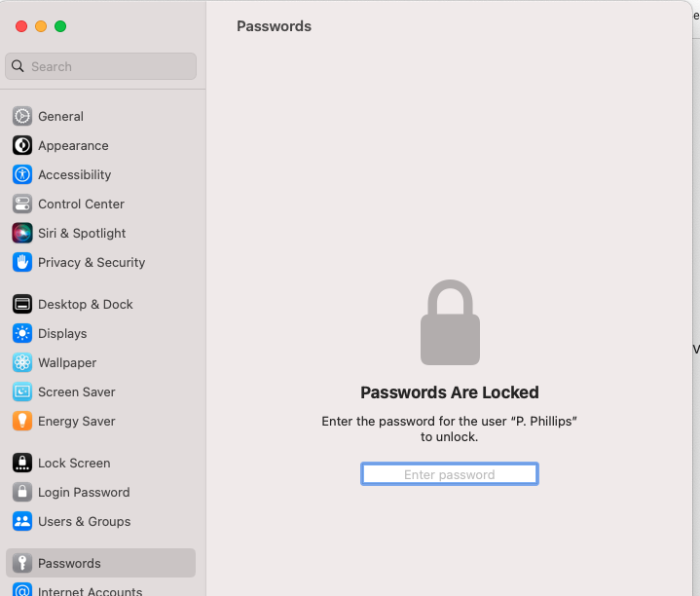Click the Displays sun icon
Screen dimensions: 700x596
22,333
